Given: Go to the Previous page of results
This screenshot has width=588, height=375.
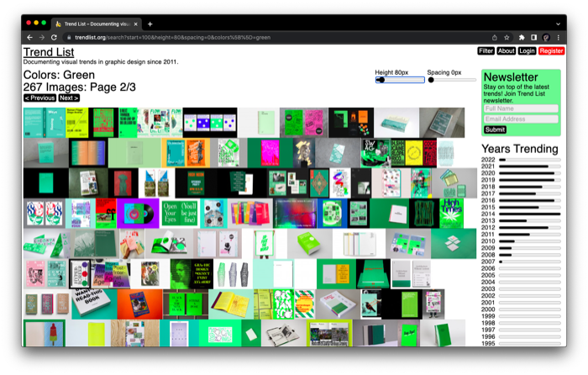Looking at the screenshot, I should 39,98.
